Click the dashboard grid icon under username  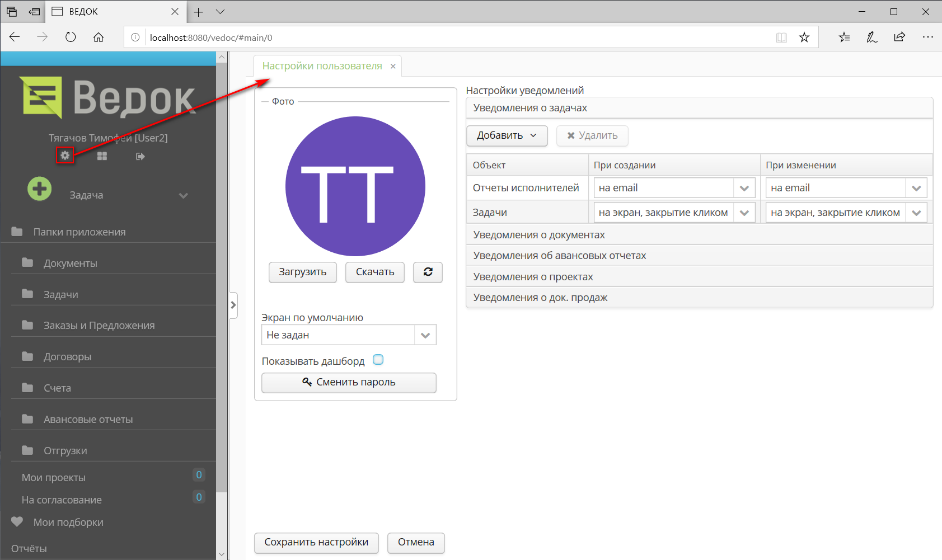pos(102,156)
